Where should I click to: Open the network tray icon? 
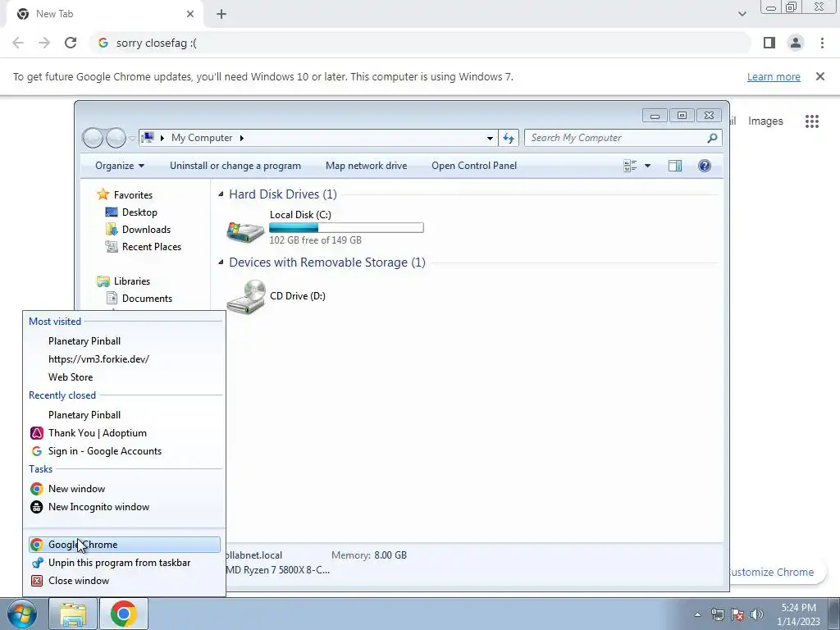[x=717, y=614]
